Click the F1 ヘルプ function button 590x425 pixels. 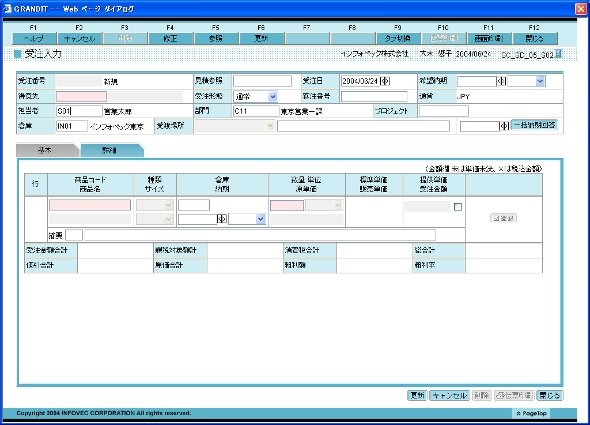34,38
